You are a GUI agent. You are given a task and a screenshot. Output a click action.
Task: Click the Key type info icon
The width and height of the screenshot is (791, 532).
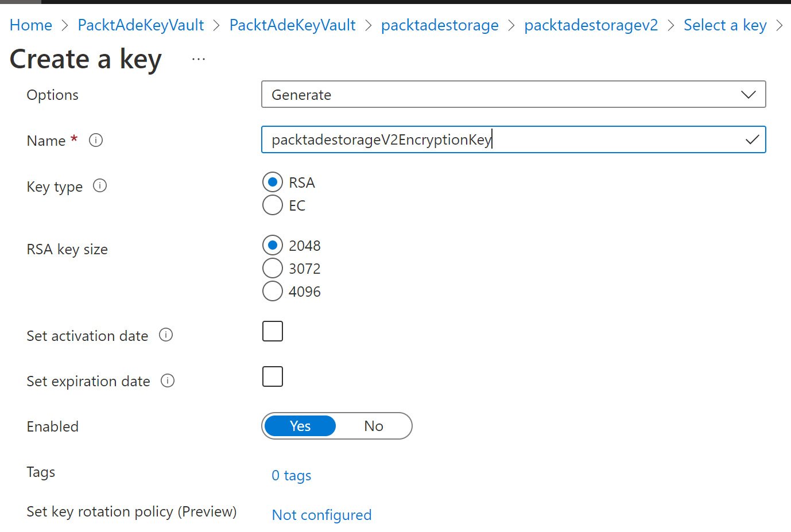tap(100, 186)
